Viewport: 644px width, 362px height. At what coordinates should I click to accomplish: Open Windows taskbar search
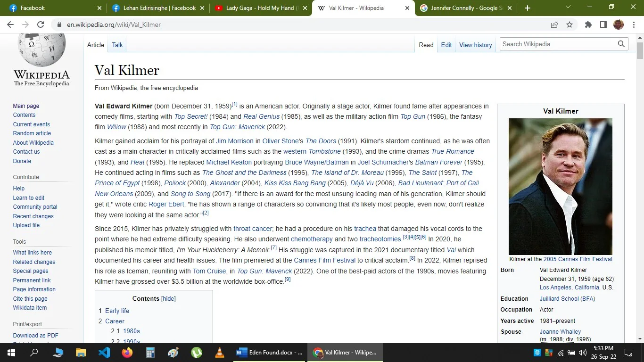pos(34,352)
